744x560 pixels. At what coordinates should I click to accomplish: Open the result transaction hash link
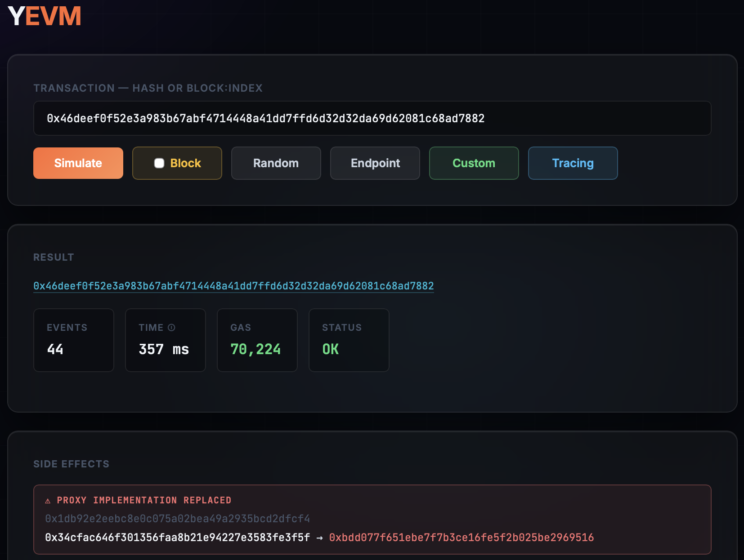tap(233, 286)
